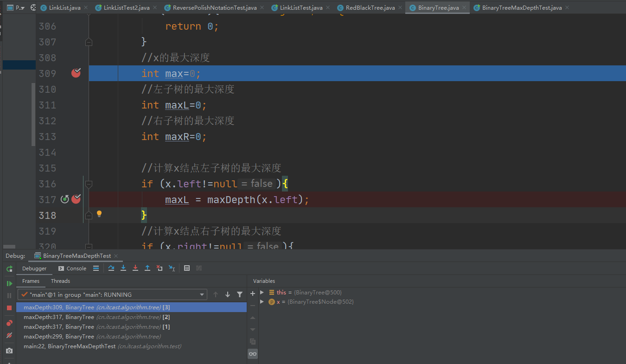Select frame main:22, BinaryTreeMaxDepthTest
Image resolution: width=626 pixels, height=364 pixels.
click(x=131, y=346)
